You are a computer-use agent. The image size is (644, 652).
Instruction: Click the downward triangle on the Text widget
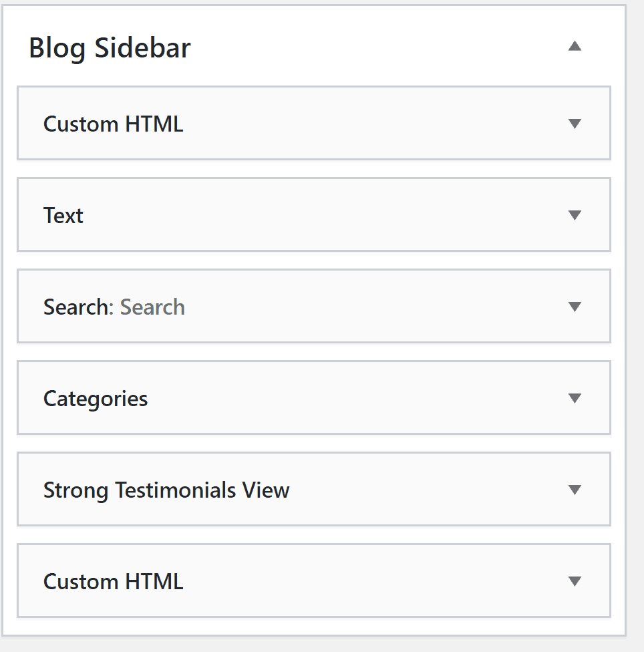575,215
